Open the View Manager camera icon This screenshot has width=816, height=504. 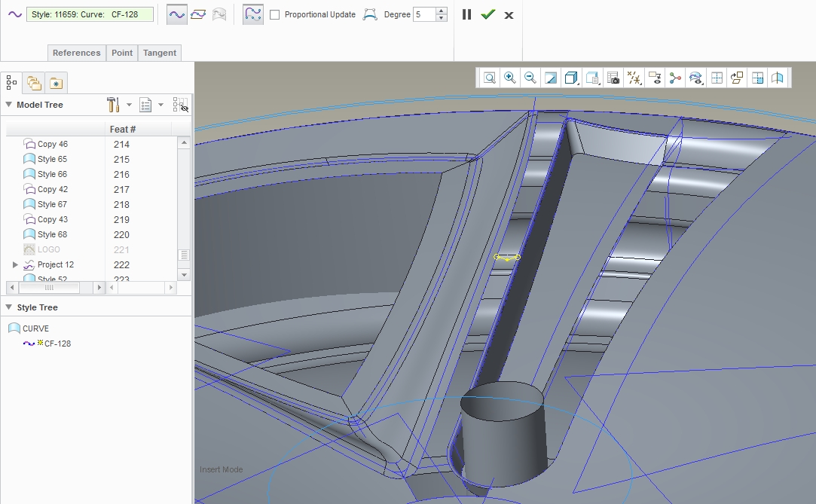[x=613, y=78]
